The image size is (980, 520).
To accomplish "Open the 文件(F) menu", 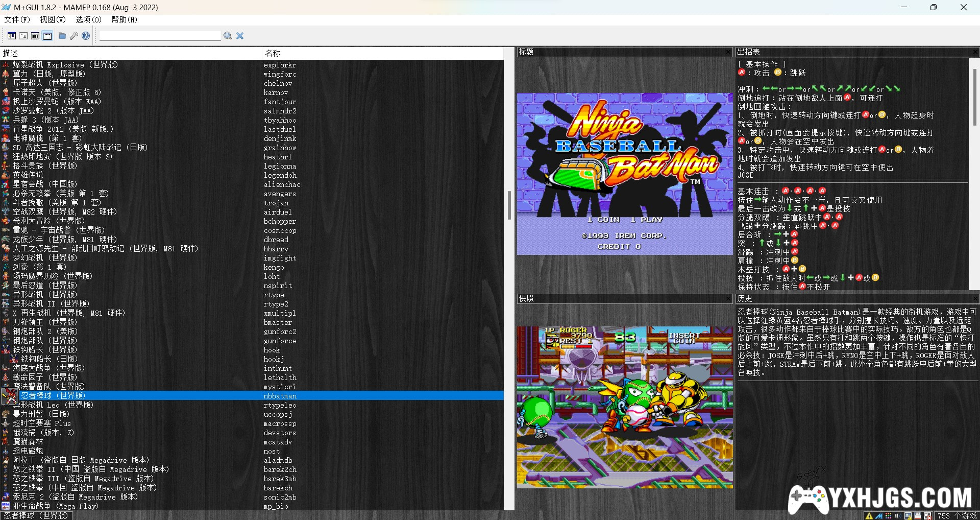I will point(17,19).
